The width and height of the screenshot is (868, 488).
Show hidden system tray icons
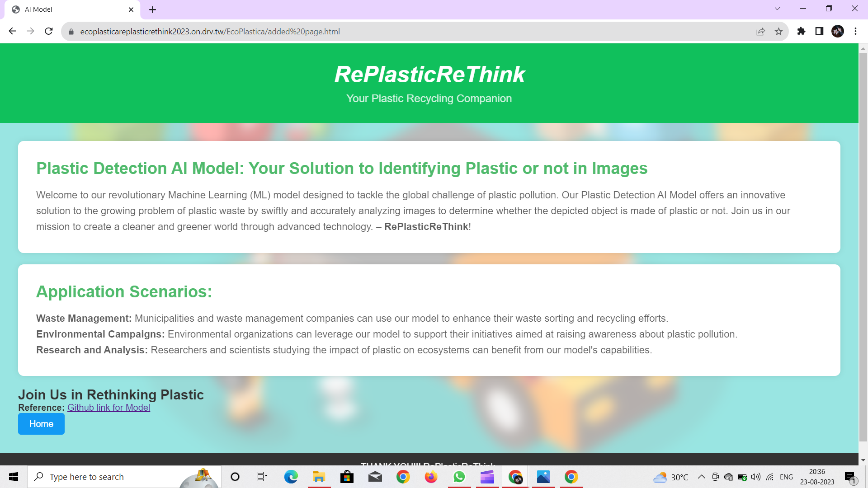(702, 477)
